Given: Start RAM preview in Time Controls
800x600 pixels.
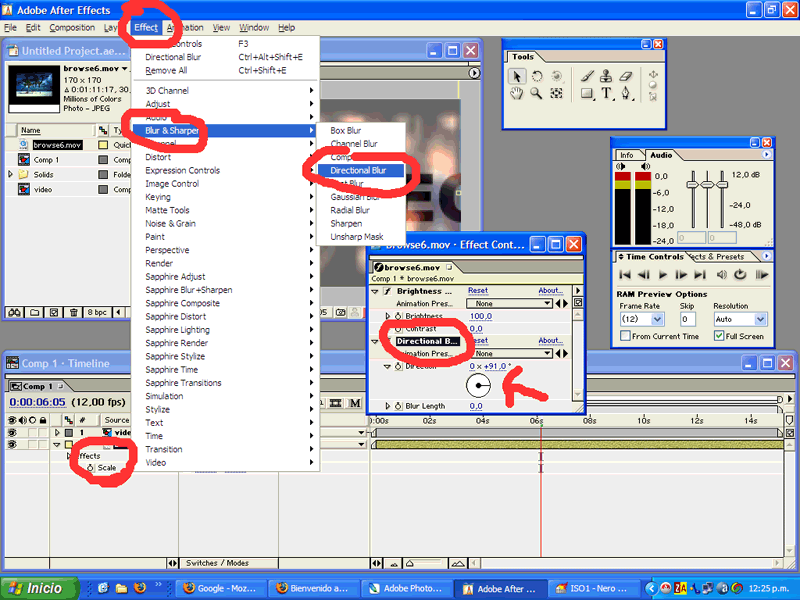Looking at the screenshot, I should (x=762, y=275).
